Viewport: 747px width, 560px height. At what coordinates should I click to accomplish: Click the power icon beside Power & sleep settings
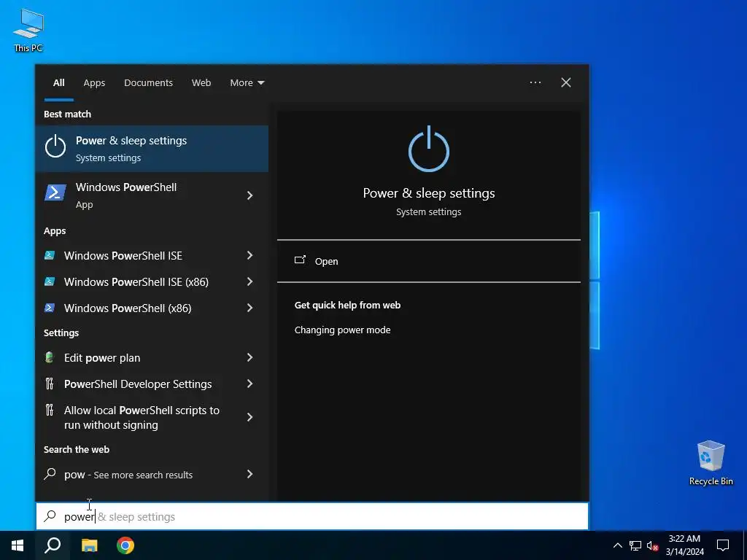[55, 146]
